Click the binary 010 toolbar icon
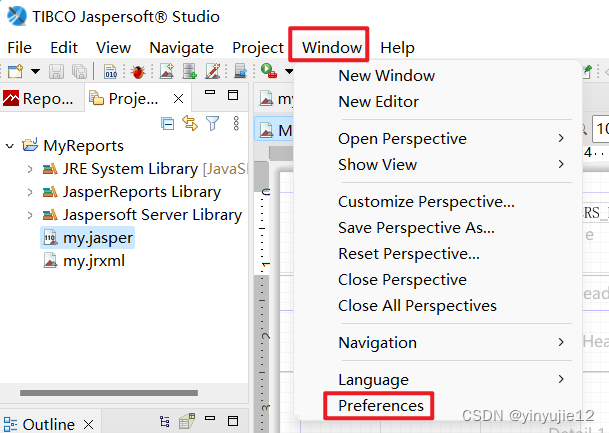The image size is (609, 433). tap(111, 71)
